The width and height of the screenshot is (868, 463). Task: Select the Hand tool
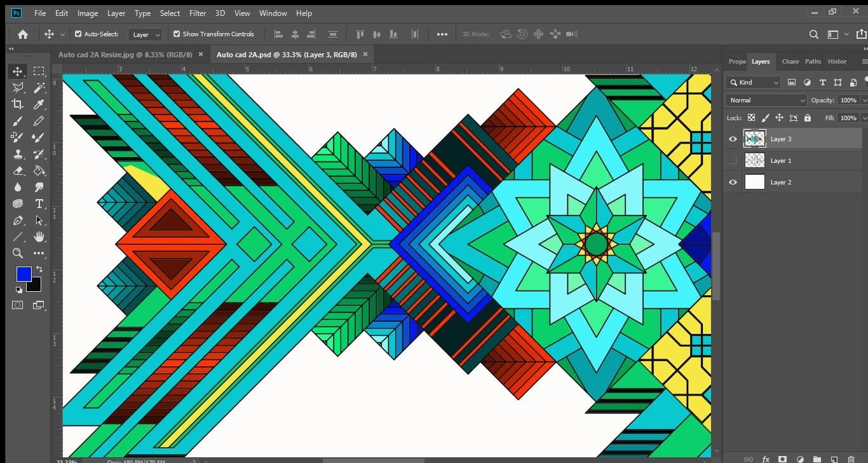click(x=39, y=237)
